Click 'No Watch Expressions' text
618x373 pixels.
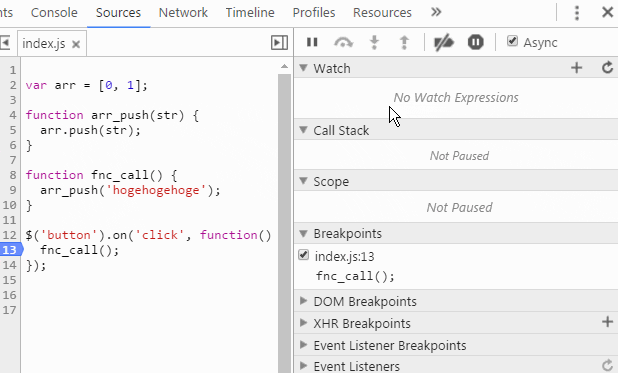456,97
